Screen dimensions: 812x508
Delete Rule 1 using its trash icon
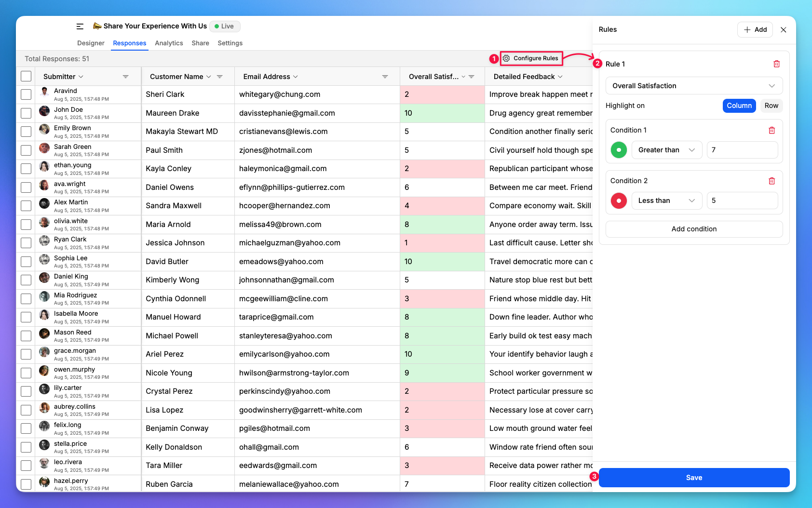tap(777, 63)
